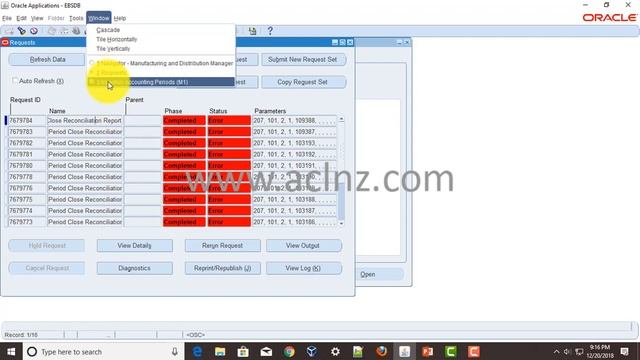Open Mail from the taskbar
The image size is (640, 360).
tap(266, 351)
